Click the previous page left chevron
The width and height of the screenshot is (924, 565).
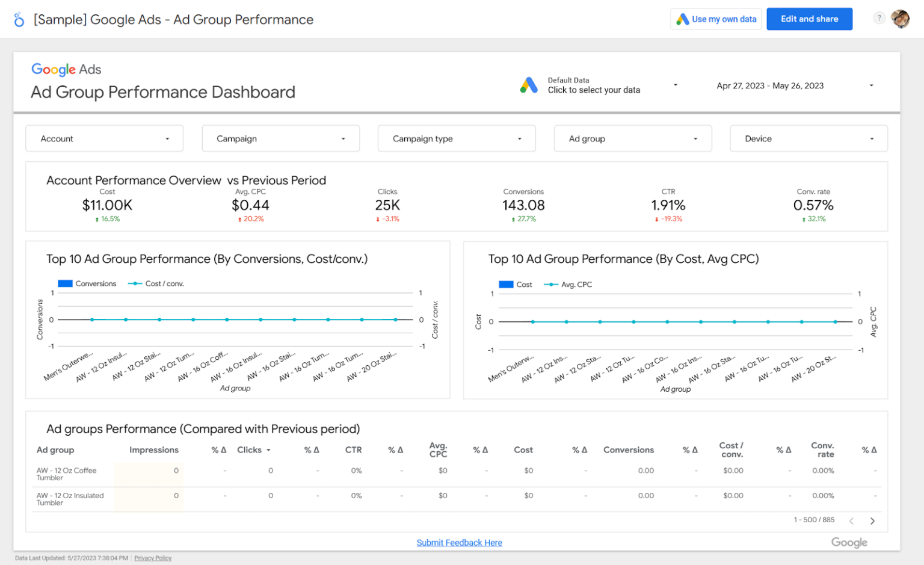tap(851, 520)
